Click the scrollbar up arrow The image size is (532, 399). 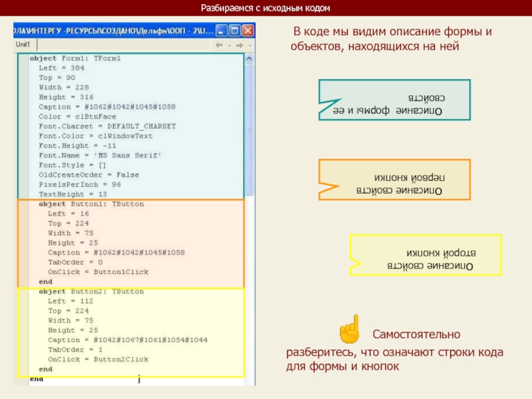pyautogui.click(x=249, y=59)
